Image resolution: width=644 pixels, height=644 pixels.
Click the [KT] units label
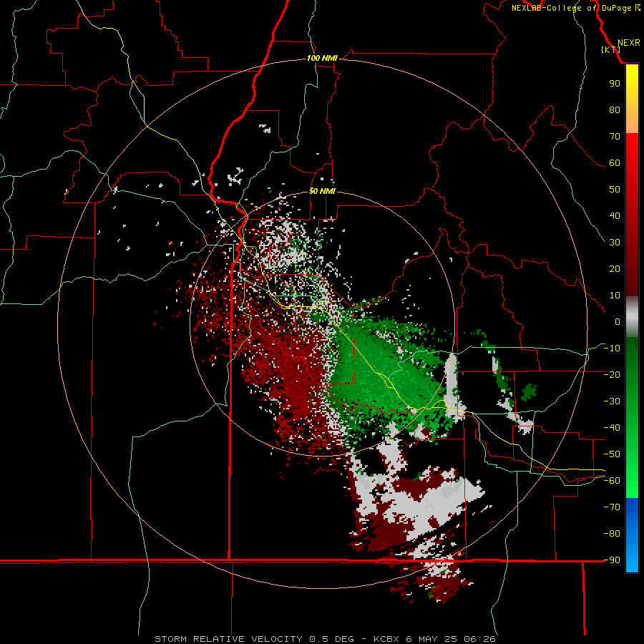[x=611, y=49]
